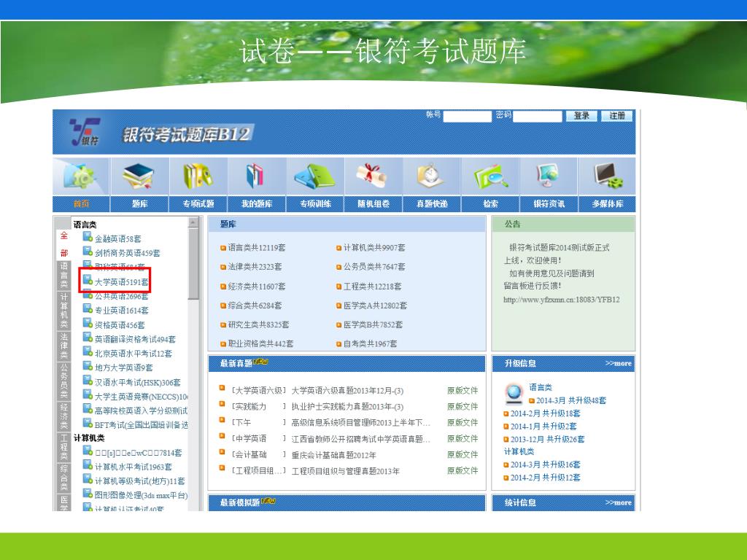This screenshot has width=747, height=560.
Task: Click 原版文件 beside 重庆会计基础真题2012年
Action: [462, 455]
